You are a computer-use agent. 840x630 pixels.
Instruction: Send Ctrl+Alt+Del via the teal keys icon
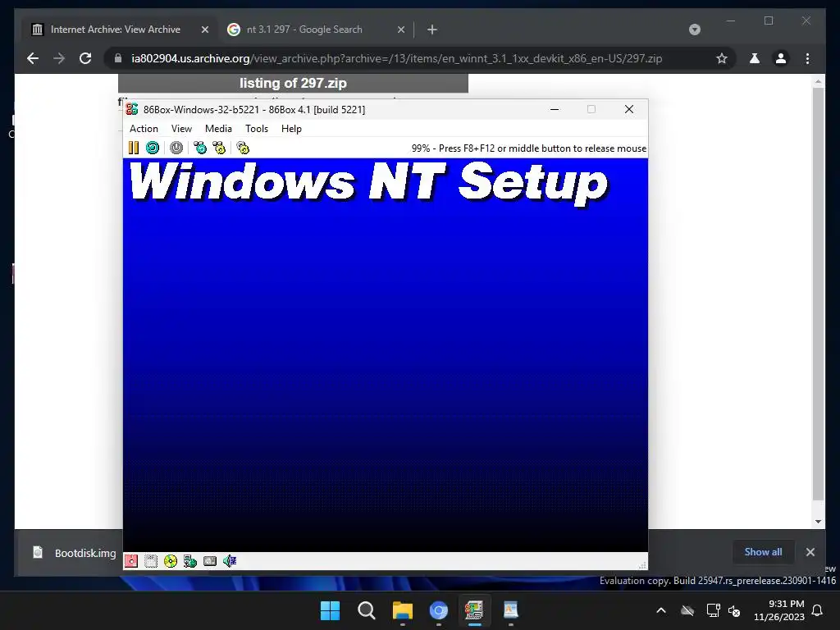pos(200,148)
